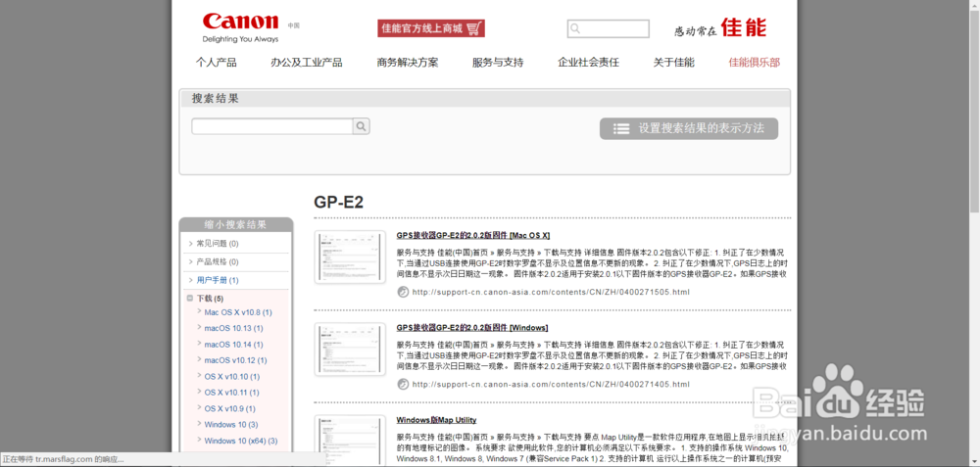Image resolution: width=980 pixels, height=467 pixels.
Task: Click the search magnifier button beside results field
Action: click(362, 126)
